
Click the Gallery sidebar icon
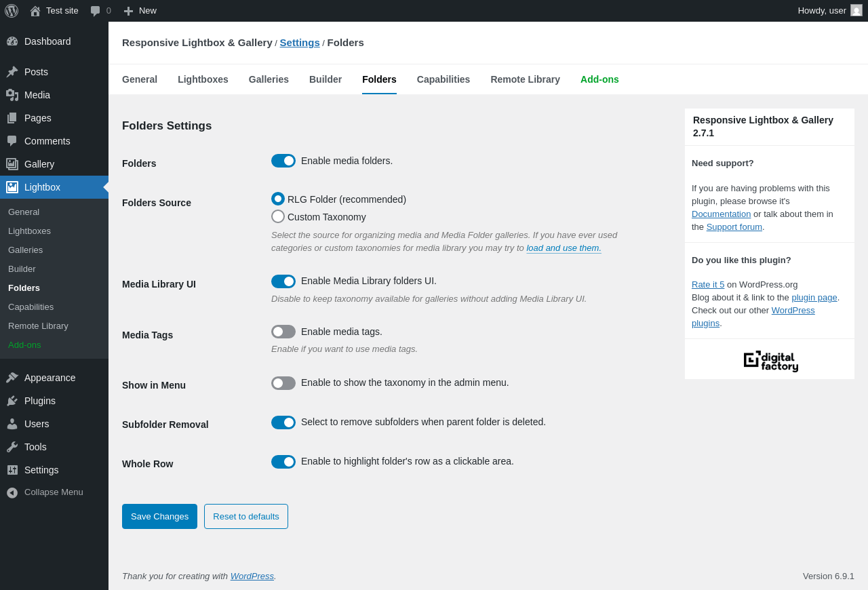tap(12, 164)
